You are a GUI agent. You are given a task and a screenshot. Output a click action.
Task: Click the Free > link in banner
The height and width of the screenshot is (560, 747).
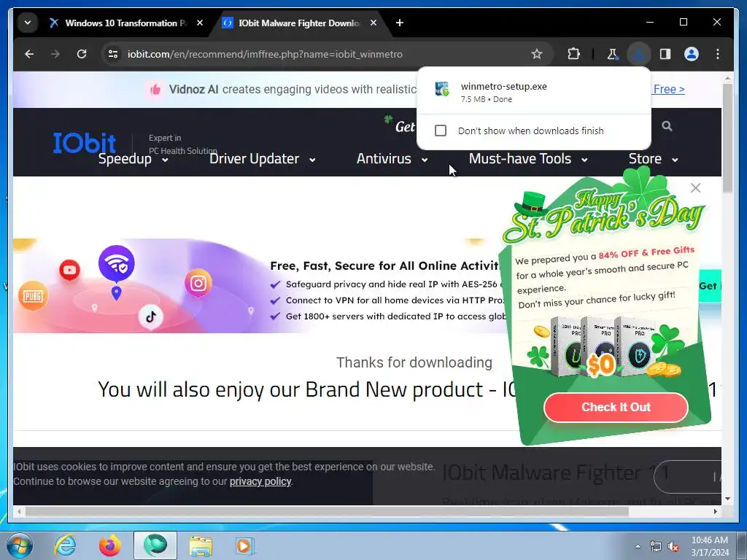point(669,89)
